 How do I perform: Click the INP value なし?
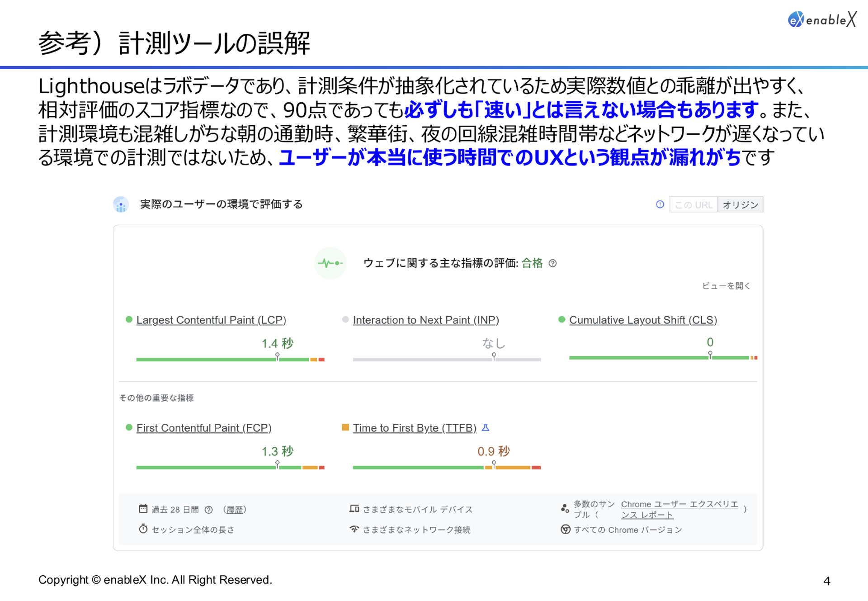(x=494, y=343)
